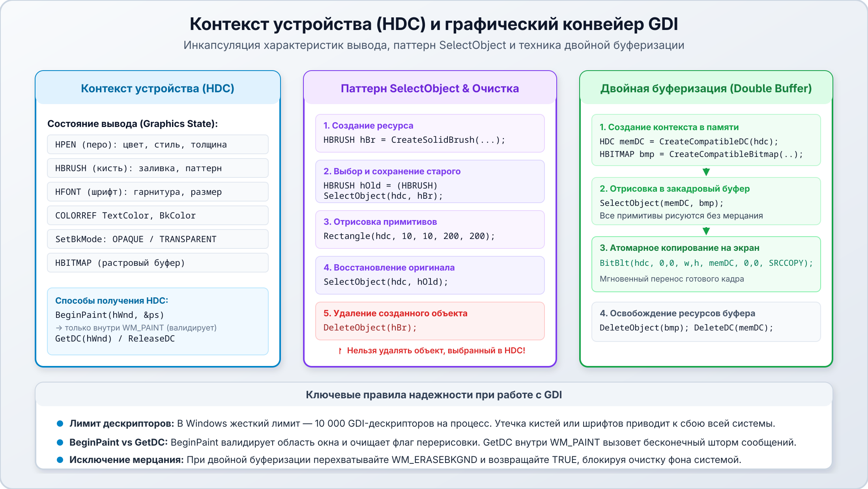This screenshot has width=868, height=489.
Task: Click the GetDC(hWnd) / ReleaseDC line
Action: [115, 338]
